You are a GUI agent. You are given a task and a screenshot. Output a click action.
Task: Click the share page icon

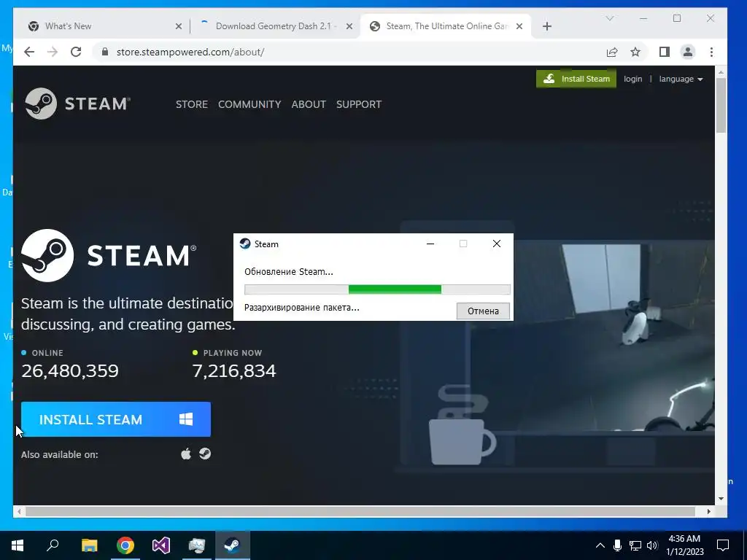pos(612,52)
